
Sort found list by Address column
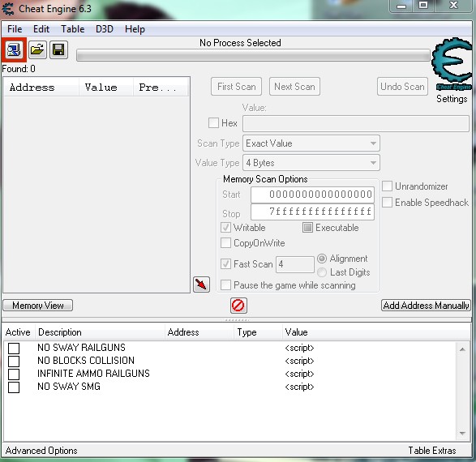pos(41,88)
